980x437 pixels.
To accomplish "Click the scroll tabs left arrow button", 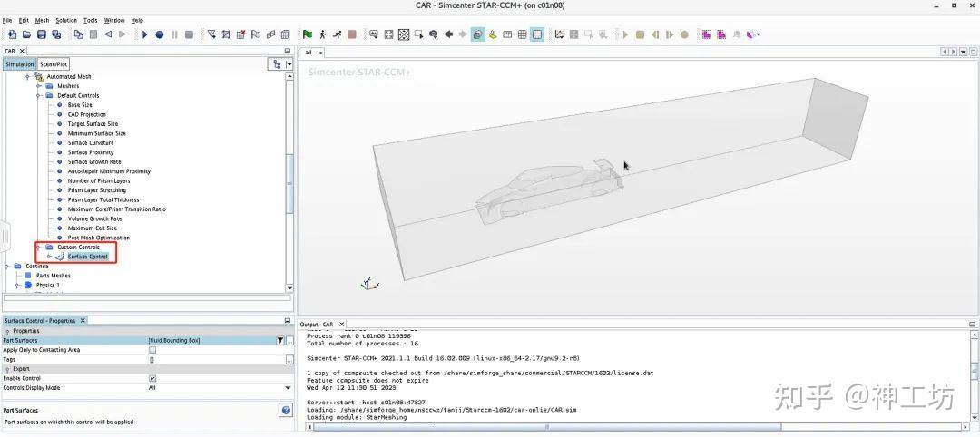I will [945, 53].
